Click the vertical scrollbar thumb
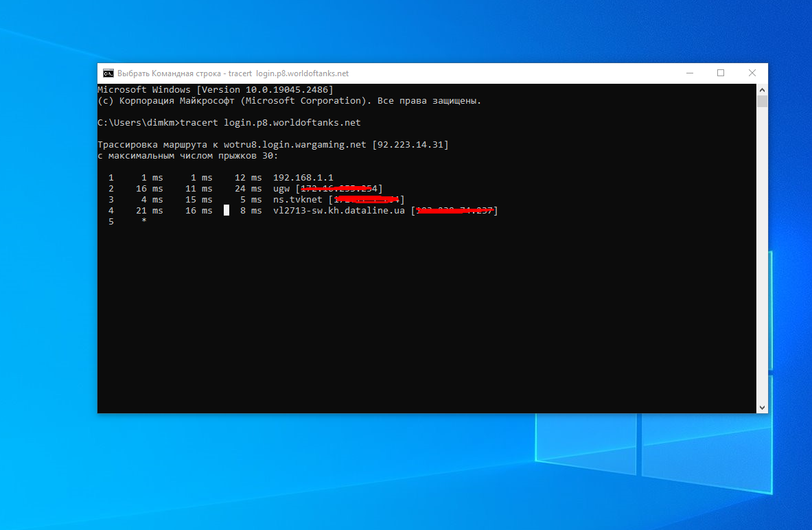This screenshot has height=530, width=812. [762, 101]
